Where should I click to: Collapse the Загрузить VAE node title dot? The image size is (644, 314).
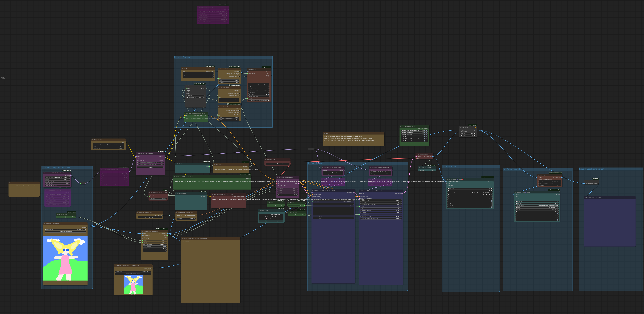pyautogui.click(x=266, y=160)
